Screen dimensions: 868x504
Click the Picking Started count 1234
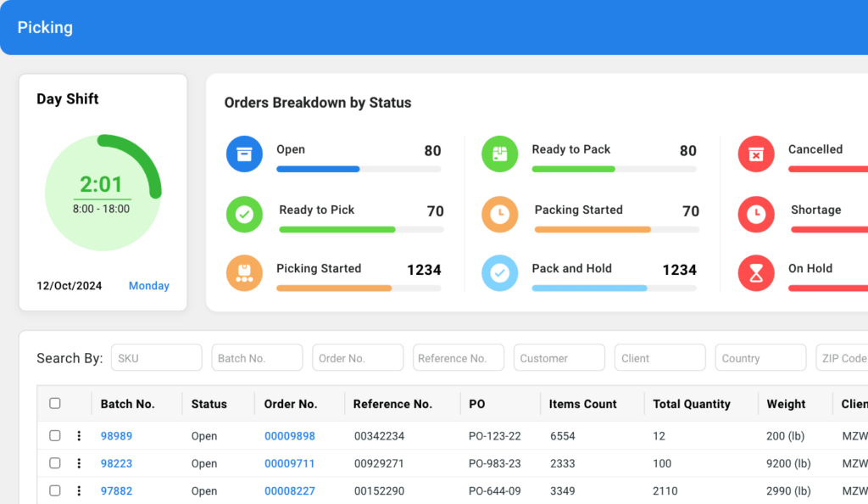pyautogui.click(x=424, y=270)
